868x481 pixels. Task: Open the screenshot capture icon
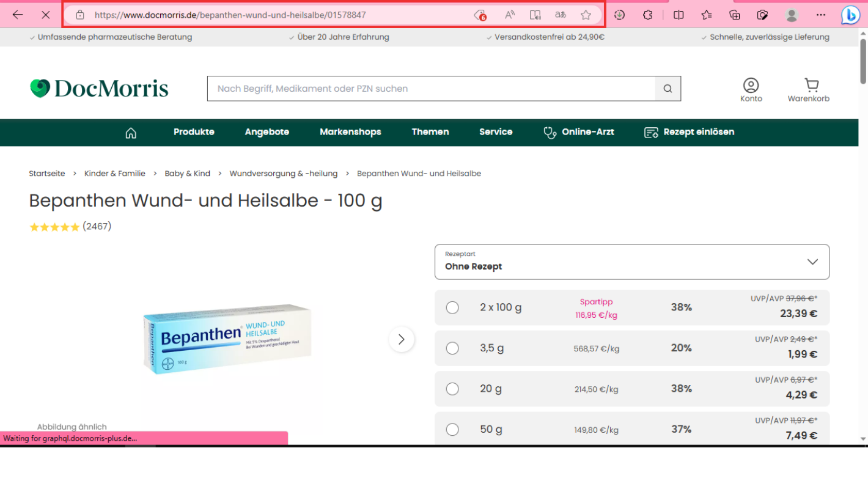[x=762, y=15]
